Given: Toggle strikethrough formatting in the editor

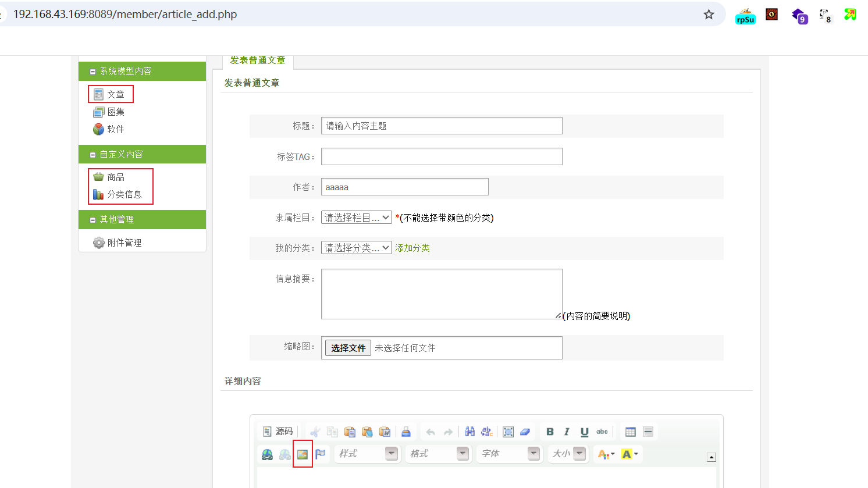Looking at the screenshot, I should coord(602,432).
